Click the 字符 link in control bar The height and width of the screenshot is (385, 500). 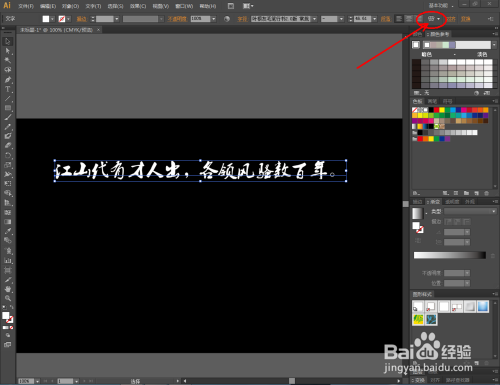tap(242, 19)
